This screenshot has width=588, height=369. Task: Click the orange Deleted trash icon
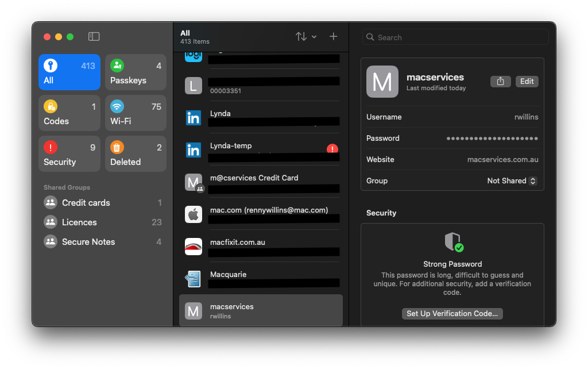point(117,147)
